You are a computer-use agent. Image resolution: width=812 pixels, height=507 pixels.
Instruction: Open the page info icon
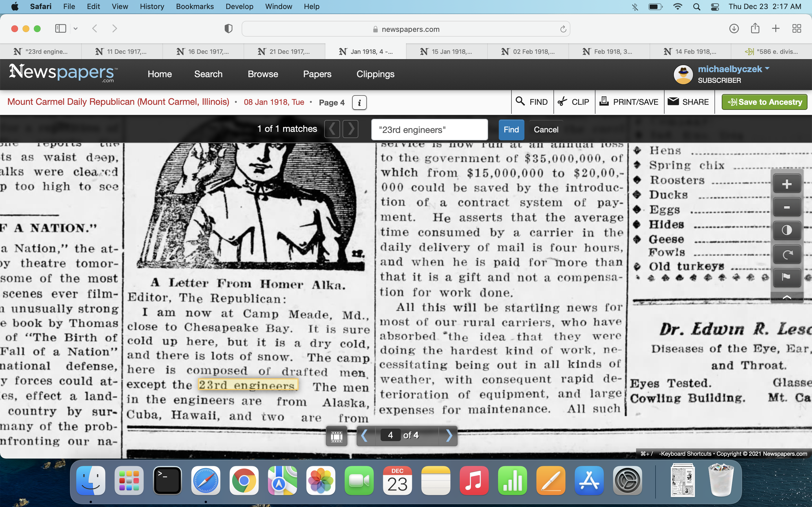click(x=359, y=103)
